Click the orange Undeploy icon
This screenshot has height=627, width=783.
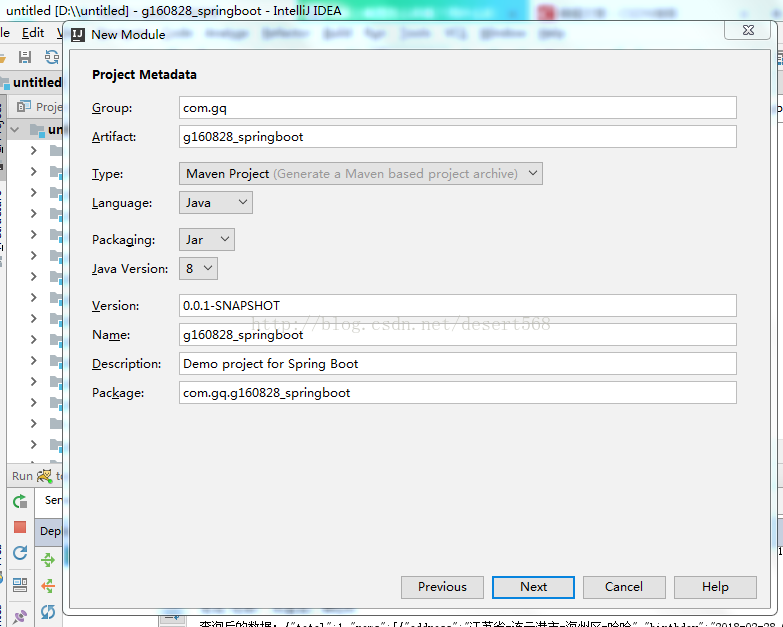point(48,586)
